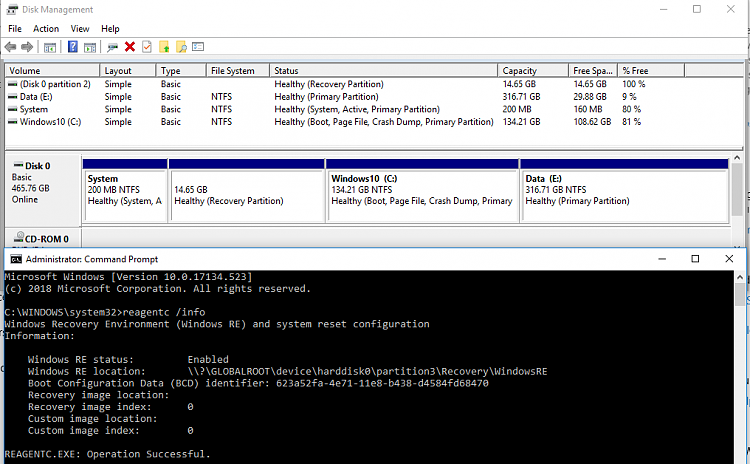Sort by the Volume column header
The height and width of the screenshot is (464, 750).
tap(53, 70)
